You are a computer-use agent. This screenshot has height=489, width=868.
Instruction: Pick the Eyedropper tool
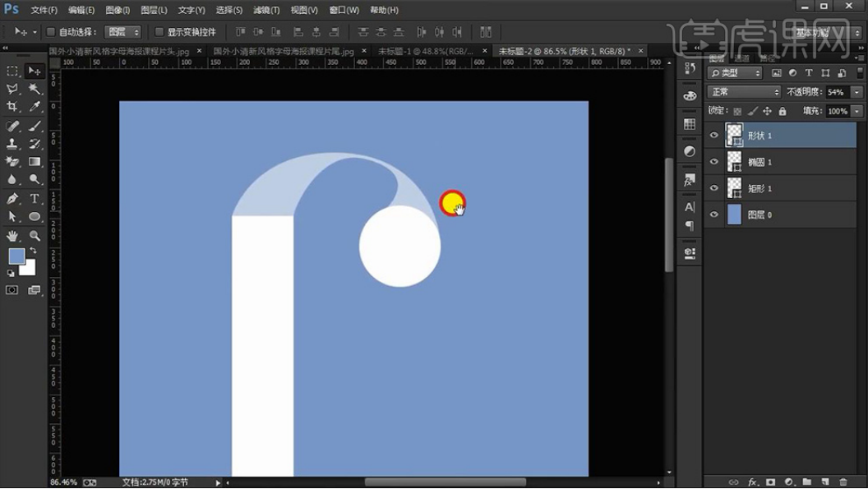35,107
